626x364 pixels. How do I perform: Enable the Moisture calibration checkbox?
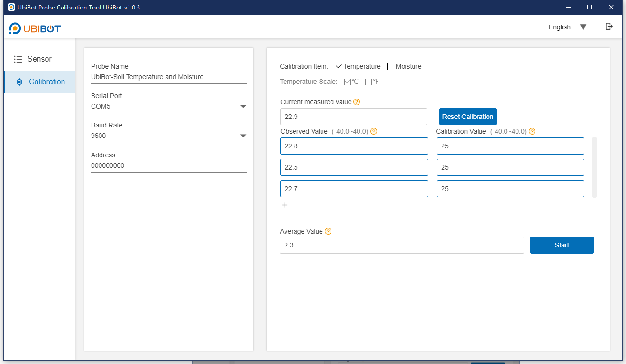tap(391, 66)
